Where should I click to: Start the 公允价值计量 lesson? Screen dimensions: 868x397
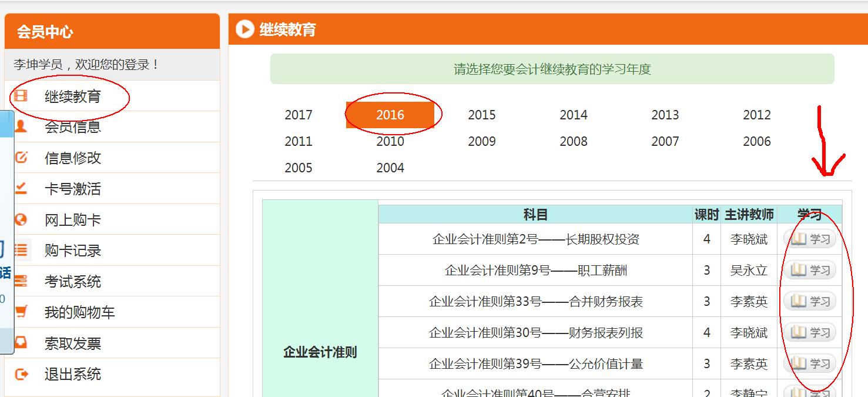pos(811,363)
